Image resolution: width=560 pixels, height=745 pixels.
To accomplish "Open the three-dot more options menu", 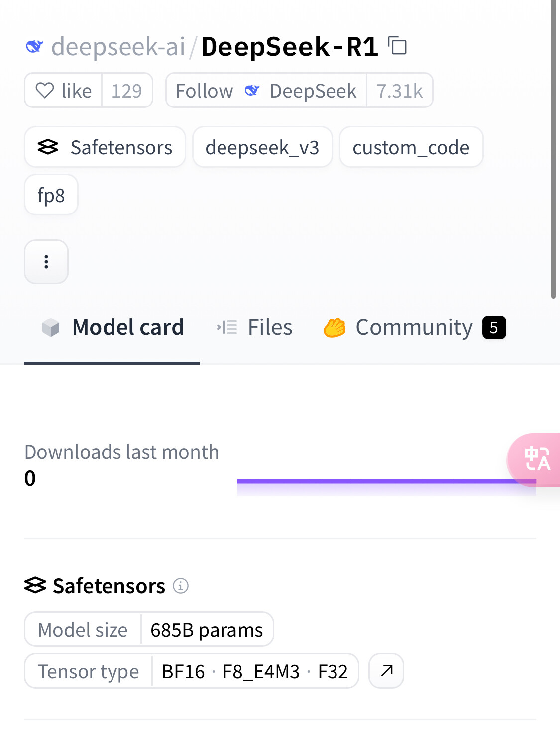I will [x=46, y=262].
